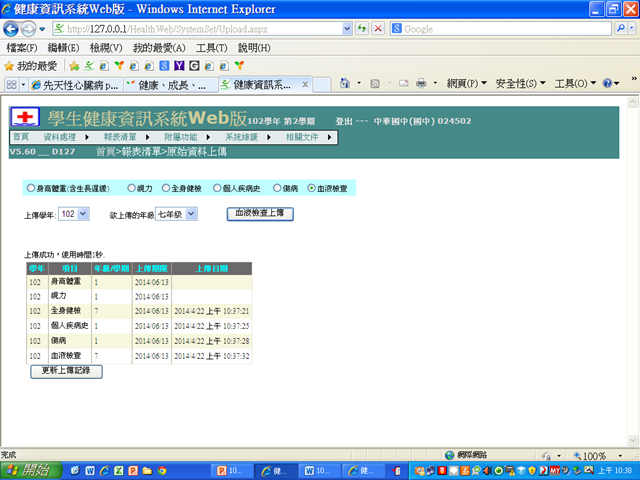Screen dimensions: 640x480
Task: Open the 說明(H) menu
Action: pos(254,48)
